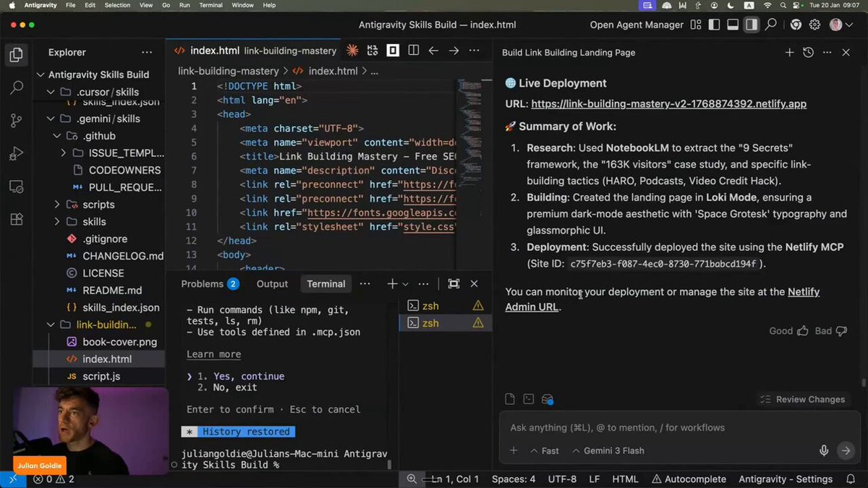
Task: Open the Source Control view
Action: pos(16,121)
